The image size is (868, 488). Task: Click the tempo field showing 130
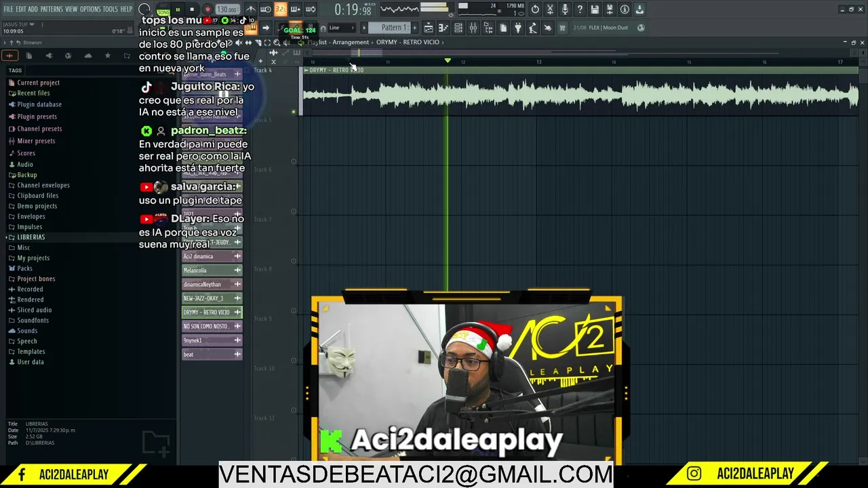[226, 9]
